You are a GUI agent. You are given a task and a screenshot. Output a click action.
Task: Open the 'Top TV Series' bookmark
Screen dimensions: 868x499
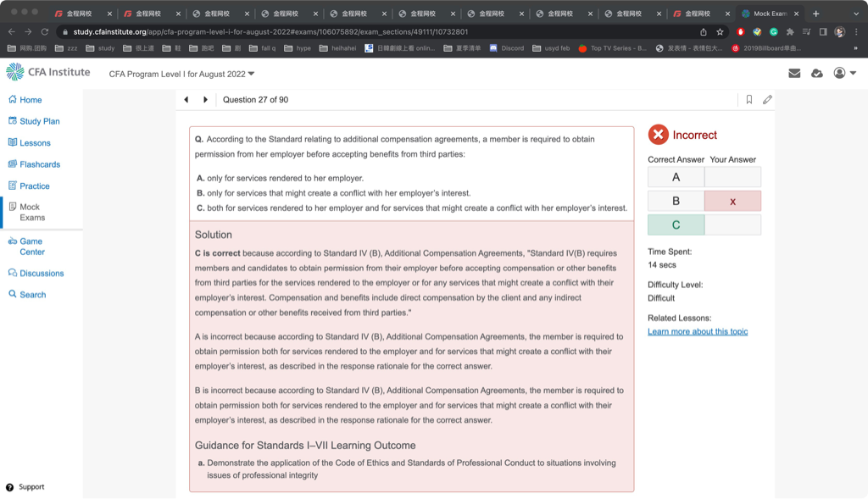612,48
